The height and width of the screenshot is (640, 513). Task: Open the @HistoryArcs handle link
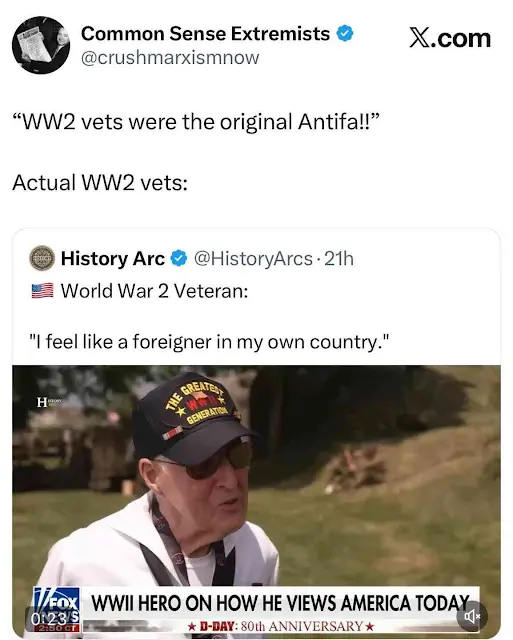click(x=253, y=259)
